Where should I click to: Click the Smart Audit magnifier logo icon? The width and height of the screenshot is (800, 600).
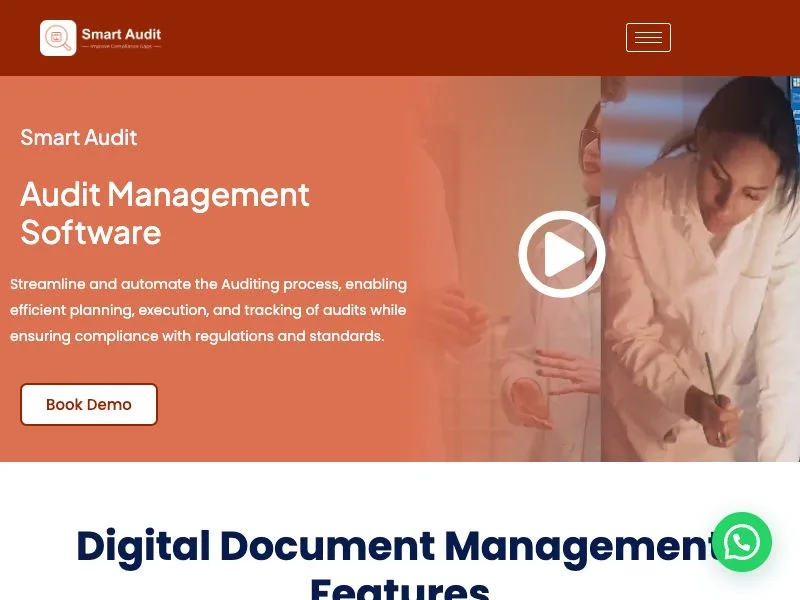[x=58, y=38]
